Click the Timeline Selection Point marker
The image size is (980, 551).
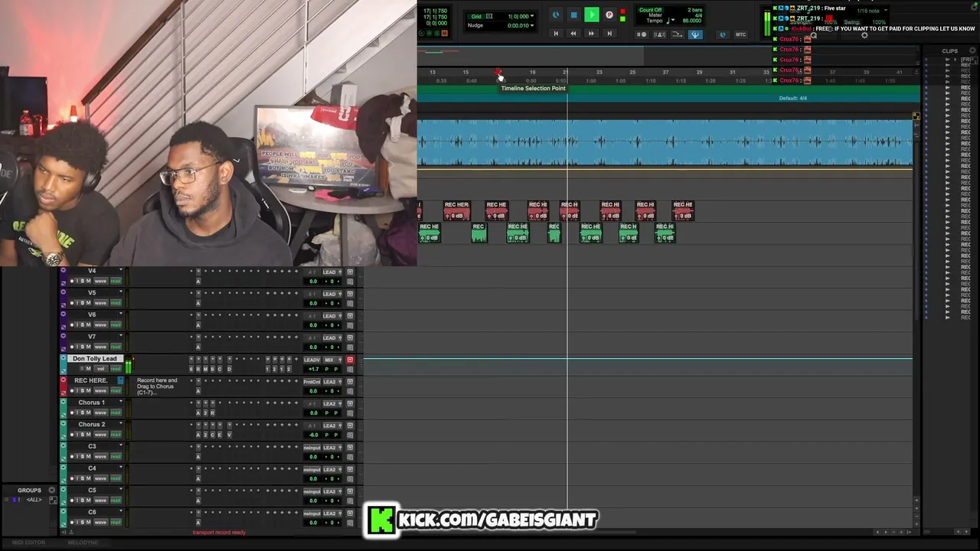tap(499, 73)
